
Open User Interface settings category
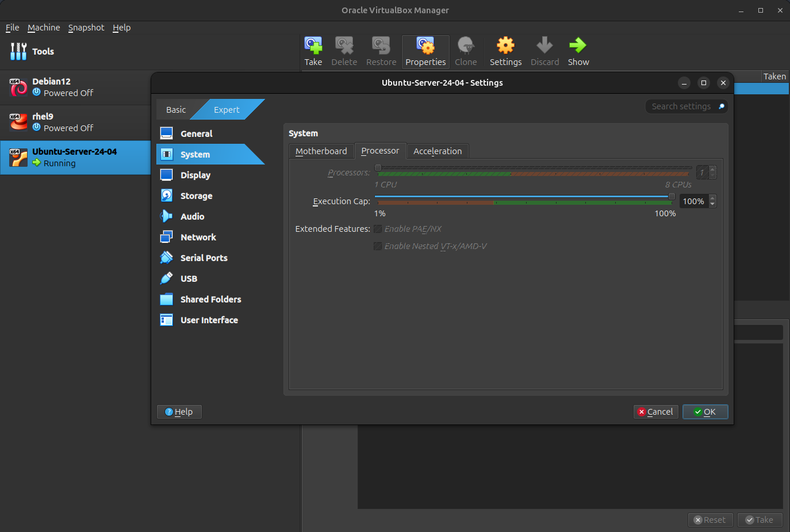210,320
